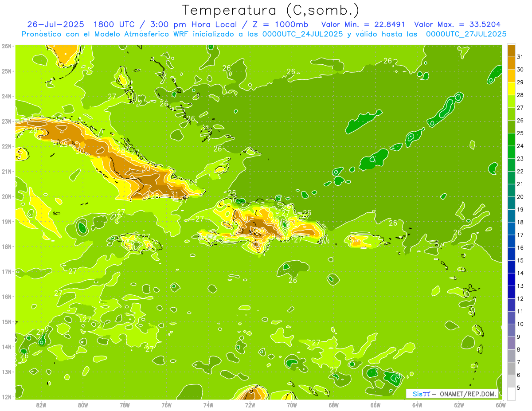The height and width of the screenshot is (411, 532).
Task: Click the 13N latitude axis label
Action: 6,372
